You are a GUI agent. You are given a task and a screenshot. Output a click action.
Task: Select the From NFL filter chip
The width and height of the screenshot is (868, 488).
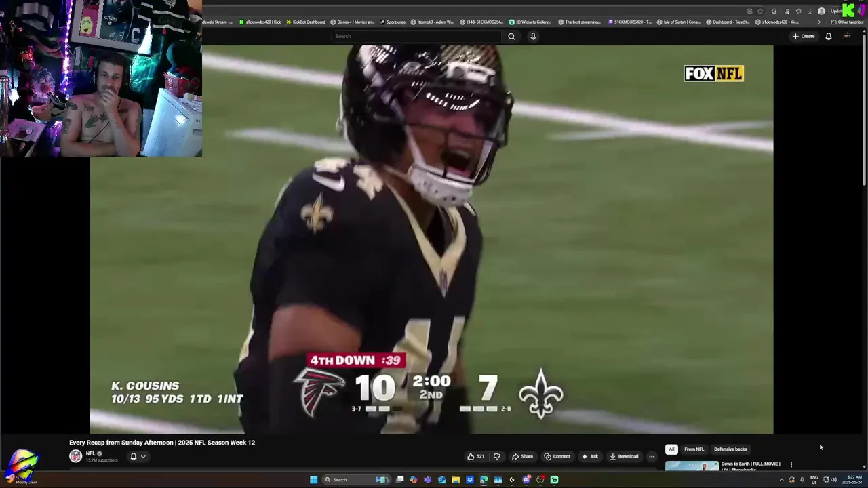pyautogui.click(x=694, y=449)
